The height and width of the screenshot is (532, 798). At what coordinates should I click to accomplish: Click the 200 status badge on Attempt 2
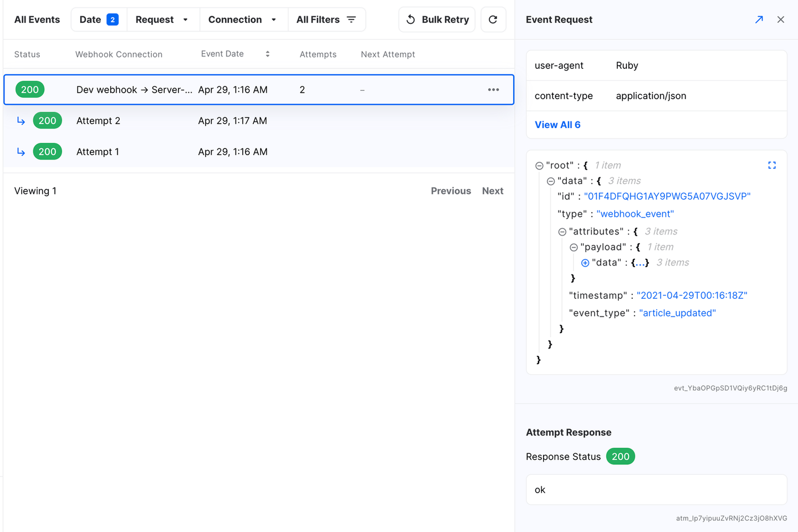pyautogui.click(x=47, y=120)
